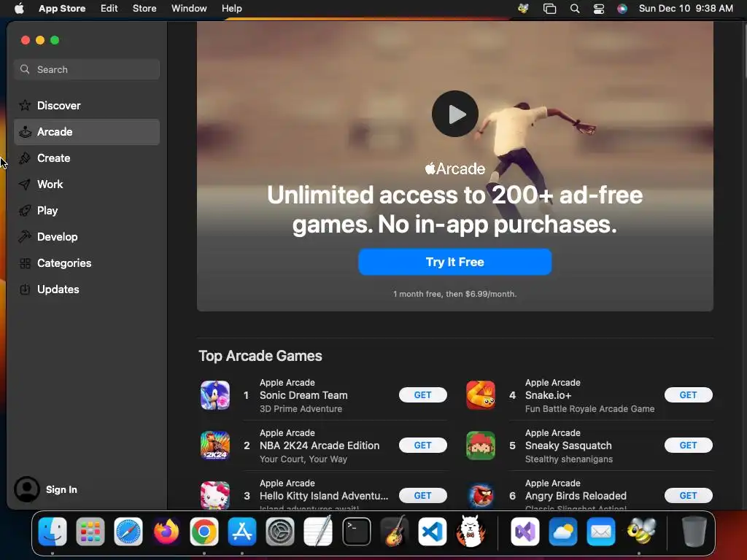Open the Play section in the sidebar
The image size is (747, 560).
87,211
